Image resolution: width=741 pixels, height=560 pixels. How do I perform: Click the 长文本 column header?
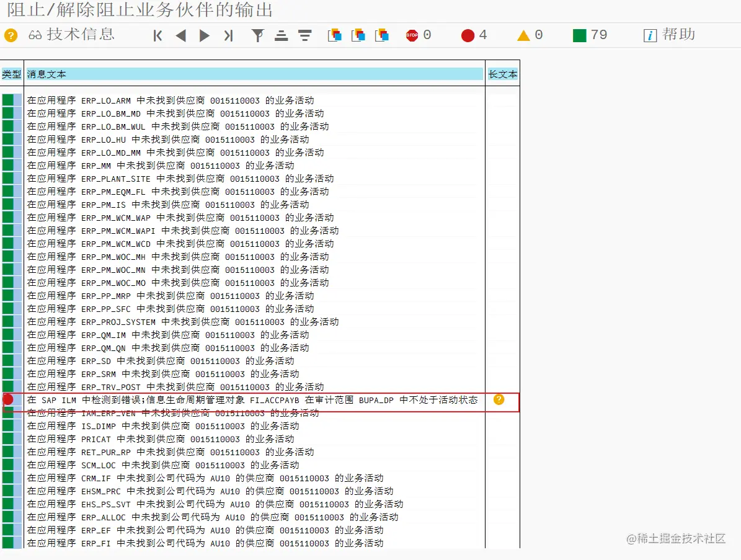(x=502, y=74)
